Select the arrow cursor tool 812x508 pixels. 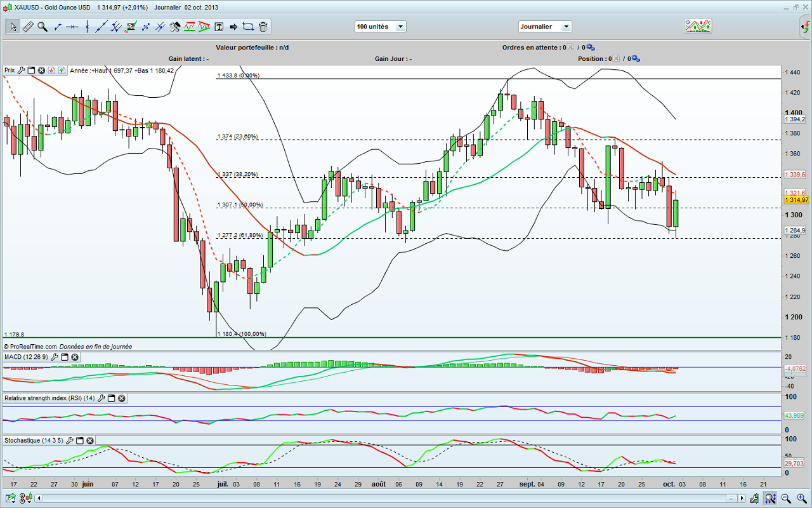click(x=13, y=27)
